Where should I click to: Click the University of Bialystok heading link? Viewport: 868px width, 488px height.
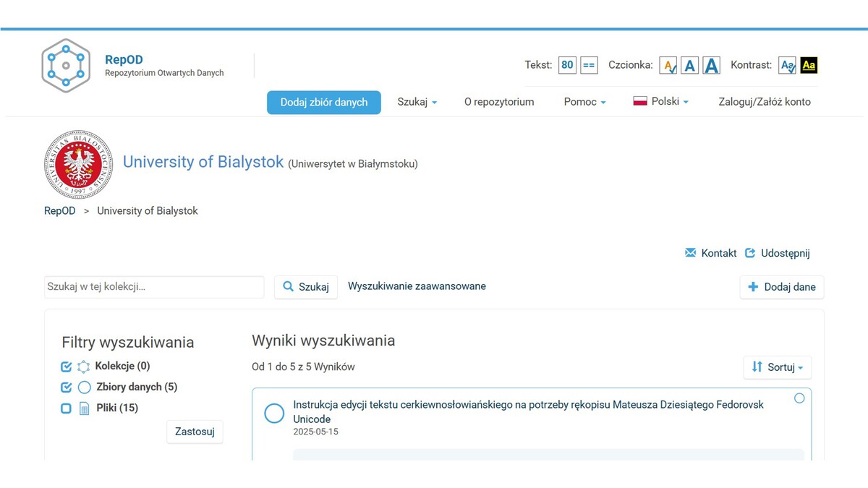click(x=203, y=162)
